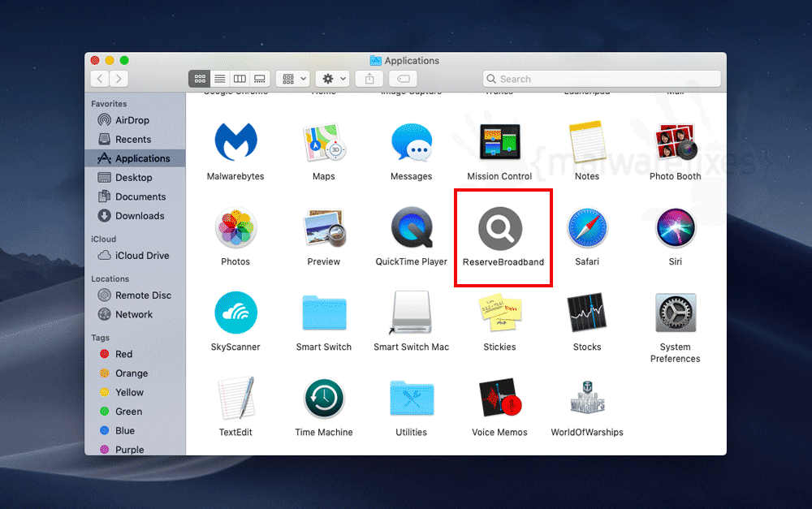Click the Edit Tags toolbar button
The width and height of the screenshot is (812, 509).
click(404, 79)
